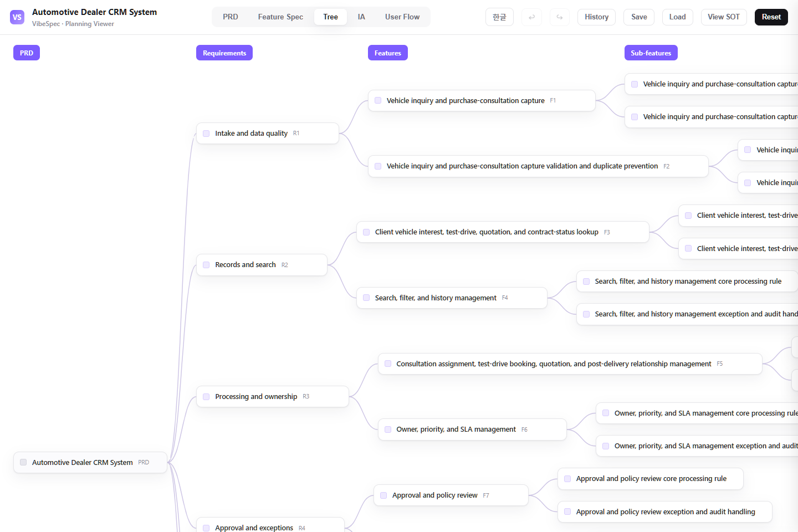Click the Reset button
This screenshot has height=532, width=798.
pyautogui.click(x=771, y=17)
